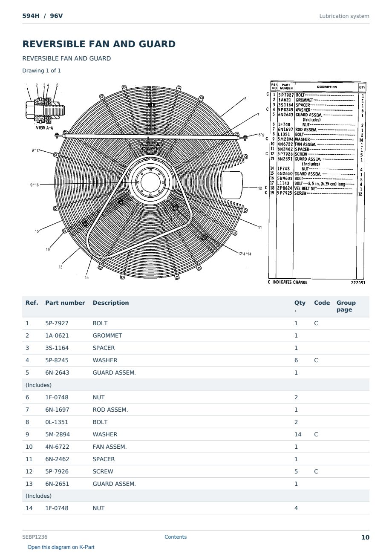Screen dimensions: 392x554
Task: Select part number 0L-1351
Action: (x=57, y=422)
